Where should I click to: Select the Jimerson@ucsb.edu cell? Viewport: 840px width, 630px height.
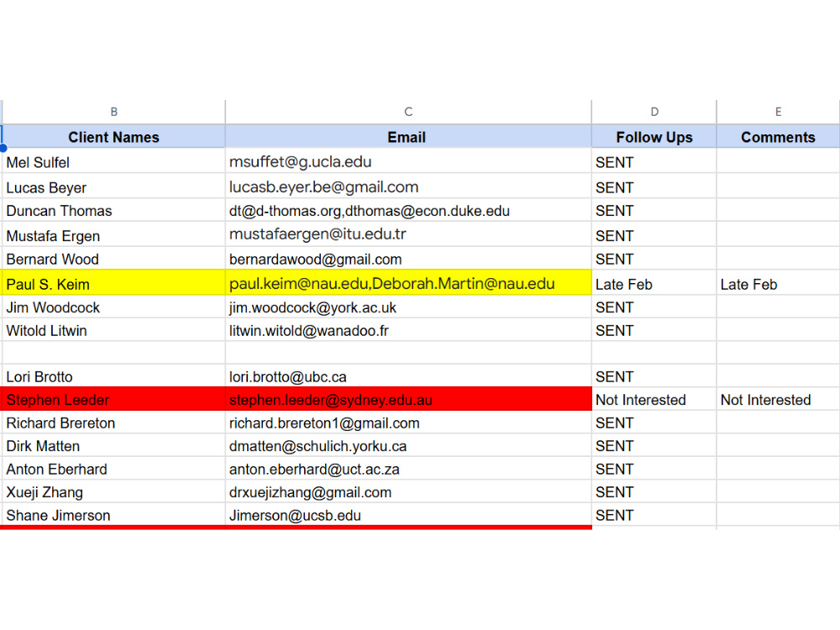408,514
